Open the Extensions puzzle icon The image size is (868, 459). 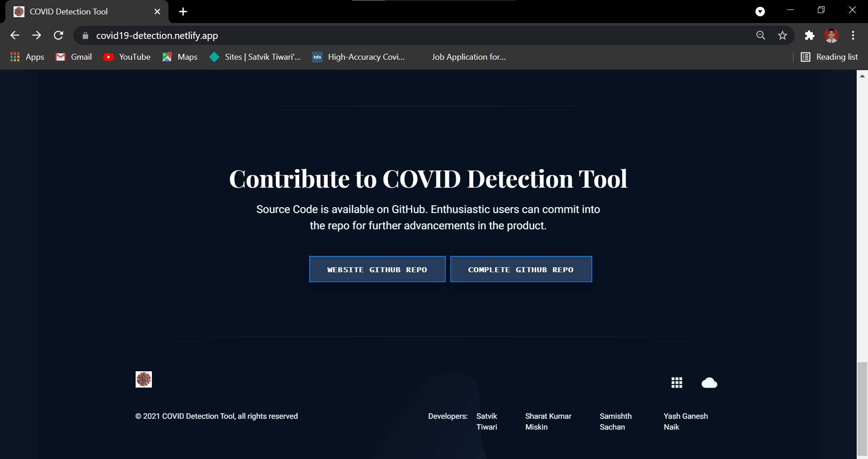[x=810, y=35]
